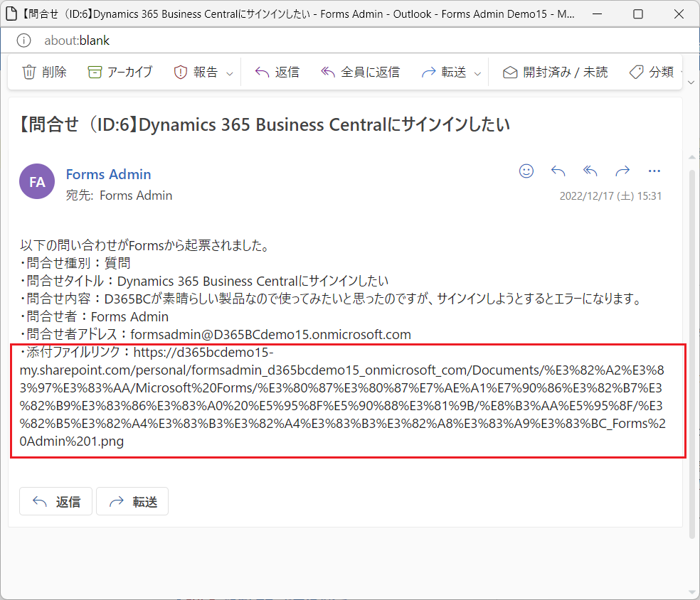This screenshot has width=700, height=600.
Task: Click the message pane vertical scrollbar
Action: point(692,354)
